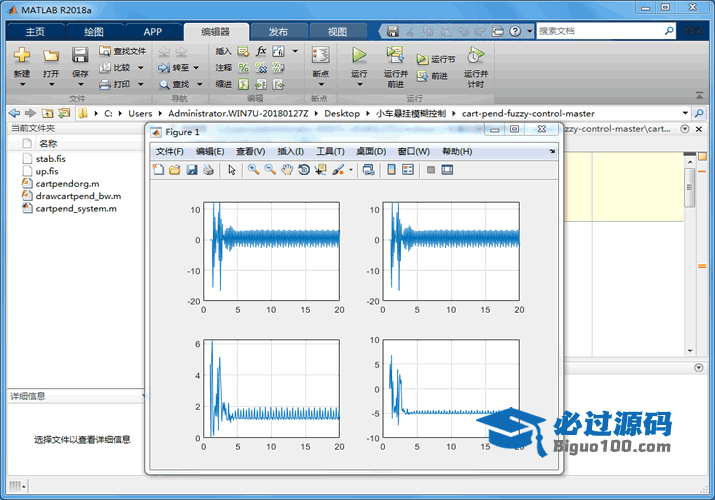Open the 工具(T) menu in Figure 1
The width and height of the screenshot is (715, 500).
pyautogui.click(x=331, y=151)
